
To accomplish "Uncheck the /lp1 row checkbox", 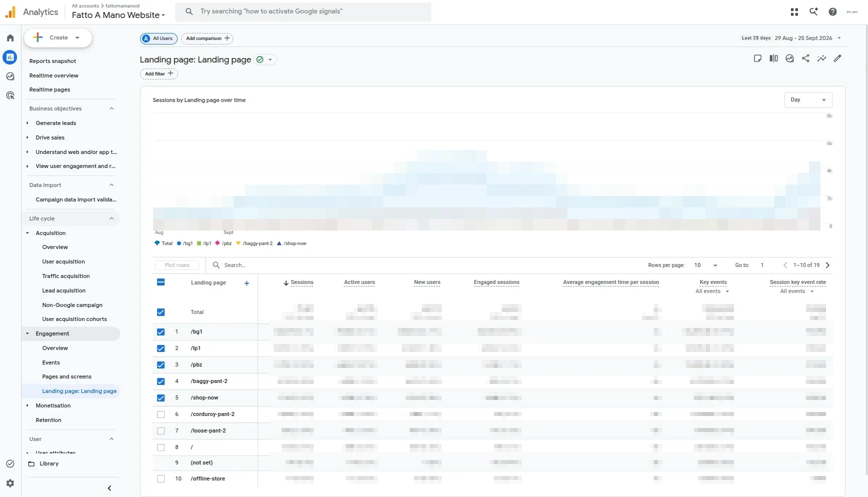I will coord(161,348).
